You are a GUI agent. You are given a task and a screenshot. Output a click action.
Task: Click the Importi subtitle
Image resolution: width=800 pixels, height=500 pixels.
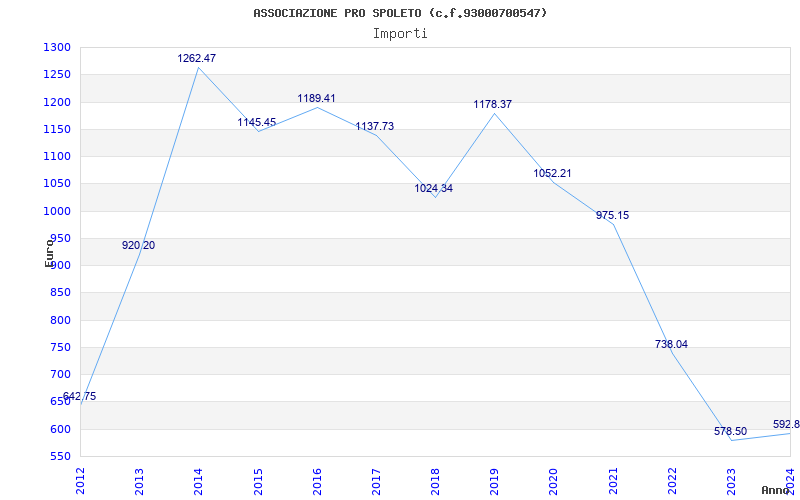pyautogui.click(x=400, y=34)
